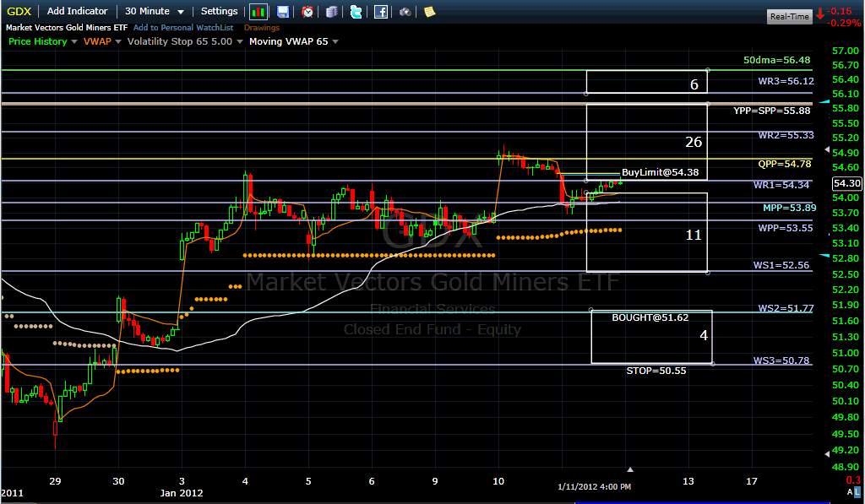Click the Market Vectors Gold Miners ETF title
865x504 pixels.
point(67,28)
